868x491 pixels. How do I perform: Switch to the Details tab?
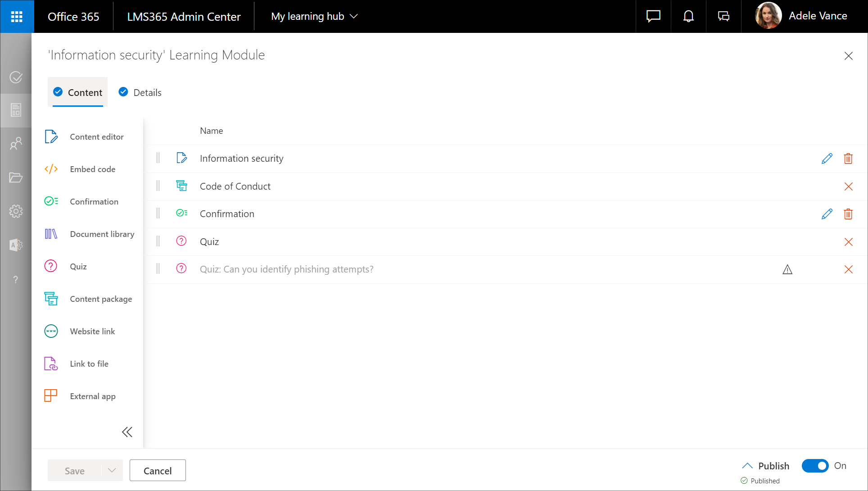(140, 92)
